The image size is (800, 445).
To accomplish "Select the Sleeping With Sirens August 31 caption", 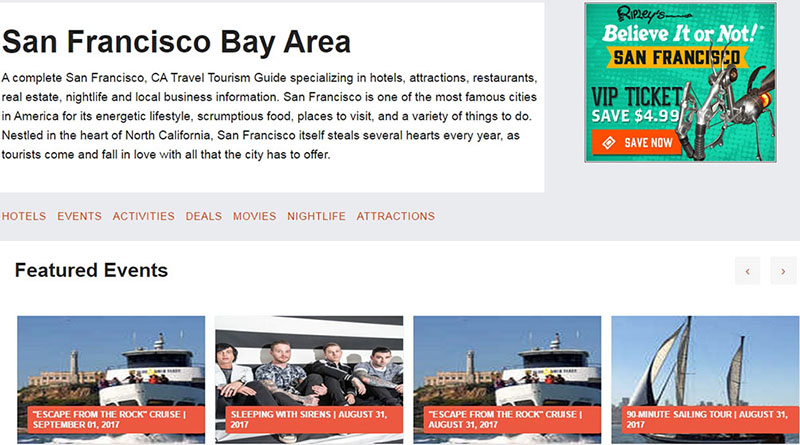I will [308, 419].
